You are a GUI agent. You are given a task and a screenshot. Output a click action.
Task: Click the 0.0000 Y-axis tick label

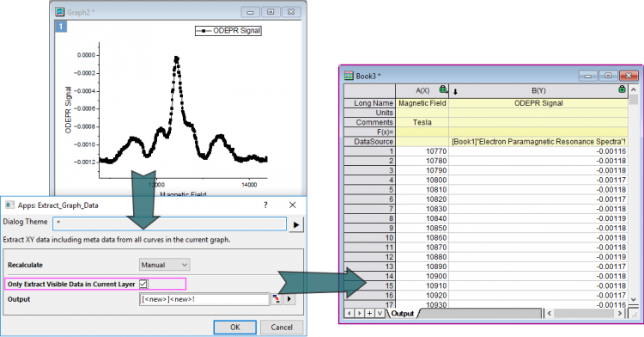86,55
